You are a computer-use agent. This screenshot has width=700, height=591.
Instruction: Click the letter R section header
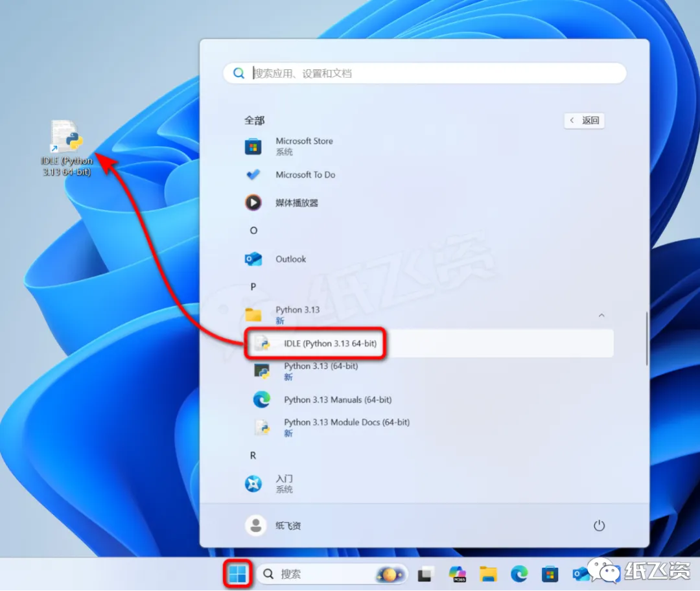253,456
